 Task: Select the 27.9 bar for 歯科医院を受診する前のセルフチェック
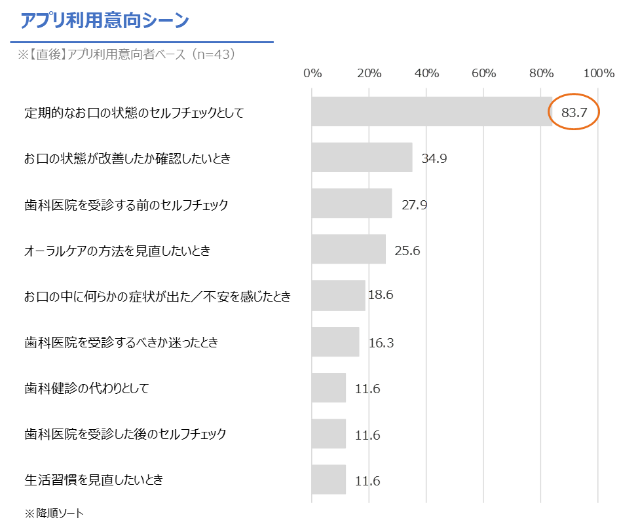tap(352, 203)
